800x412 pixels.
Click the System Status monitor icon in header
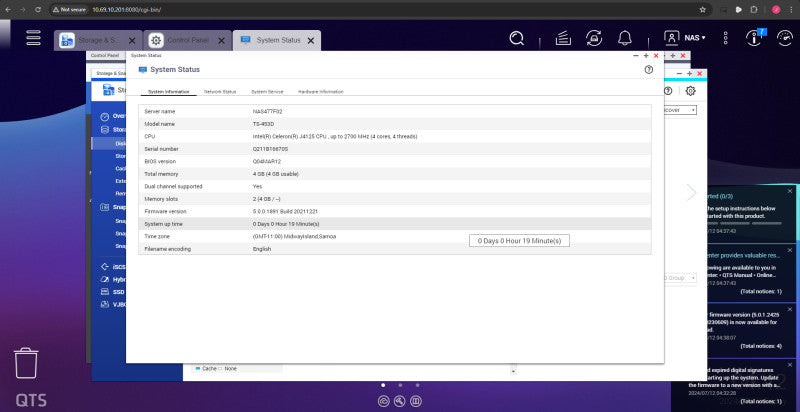(x=143, y=70)
